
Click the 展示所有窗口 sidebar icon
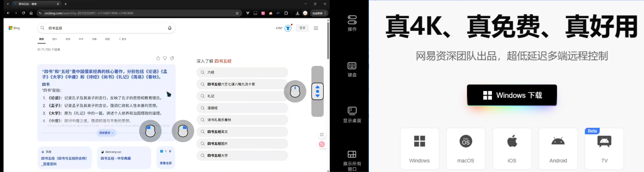[x=352, y=161]
